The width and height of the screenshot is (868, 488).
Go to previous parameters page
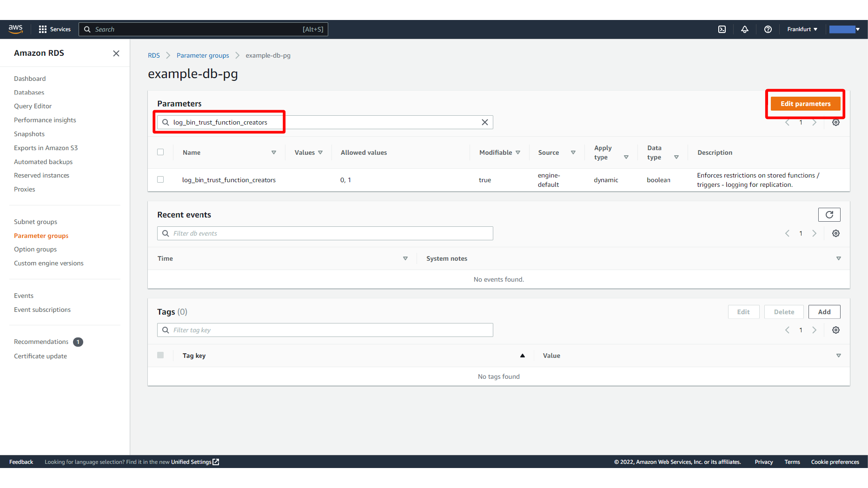(788, 122)
